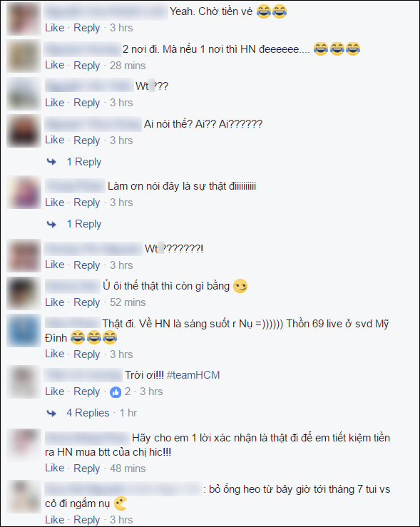Expand replies under 'Ai nói thế?' comment
The image size is (420, 527).
pos(84,162)
